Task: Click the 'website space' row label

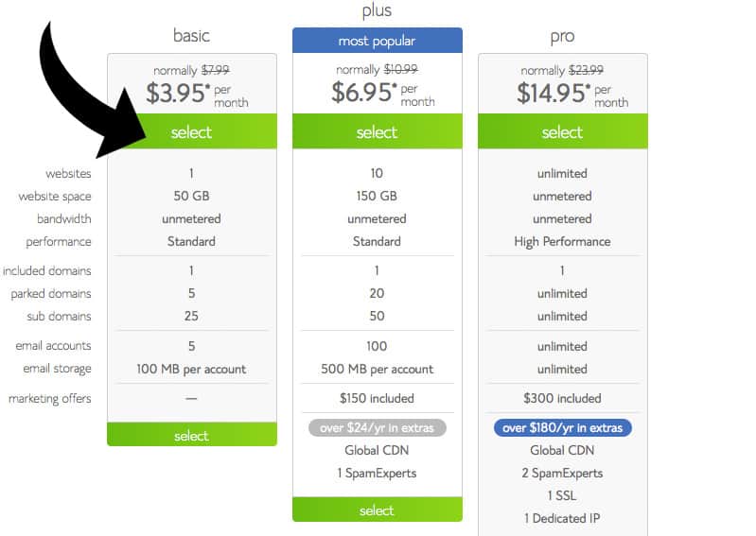Action: click(55, 197)
